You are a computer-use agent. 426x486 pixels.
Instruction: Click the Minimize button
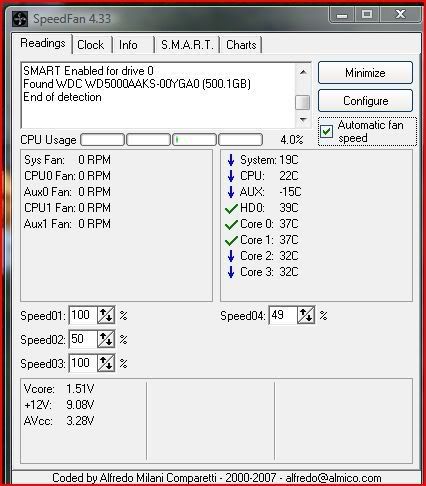click(x=365, y=73)
